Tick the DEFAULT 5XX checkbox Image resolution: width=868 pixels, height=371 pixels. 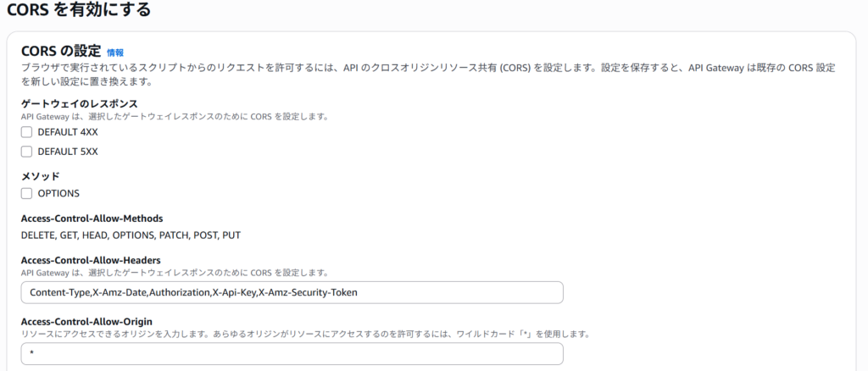point(26,152)
